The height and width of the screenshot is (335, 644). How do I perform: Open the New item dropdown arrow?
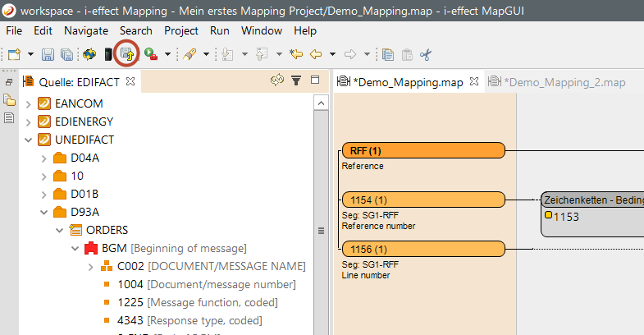[30, 54]
